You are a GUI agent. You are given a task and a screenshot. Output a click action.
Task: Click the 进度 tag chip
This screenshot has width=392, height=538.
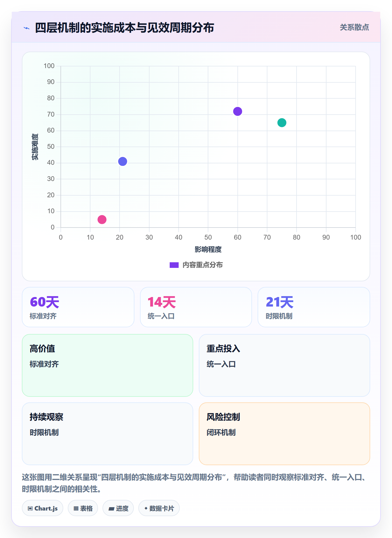tap(118, 508)
